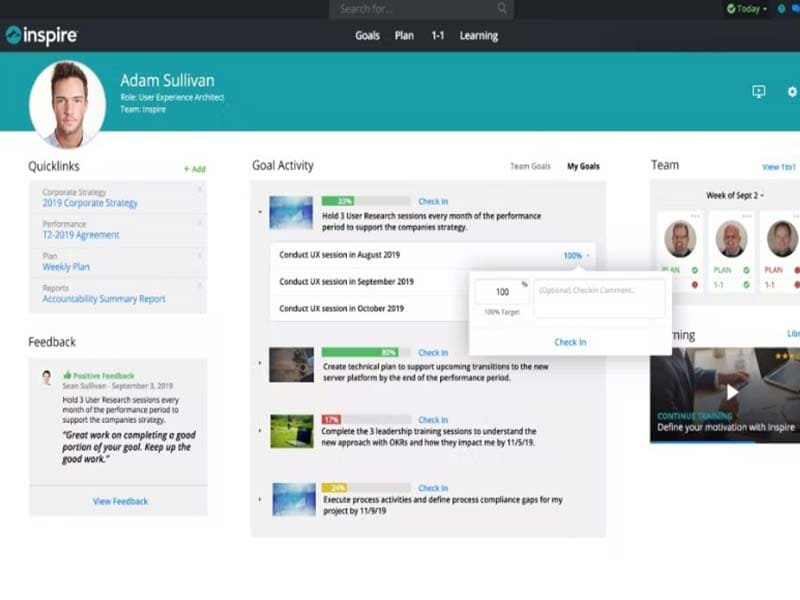The image size is (800, 600).
Task: Click the Today check icon in top bar
Action: click(x=730, y=8)
